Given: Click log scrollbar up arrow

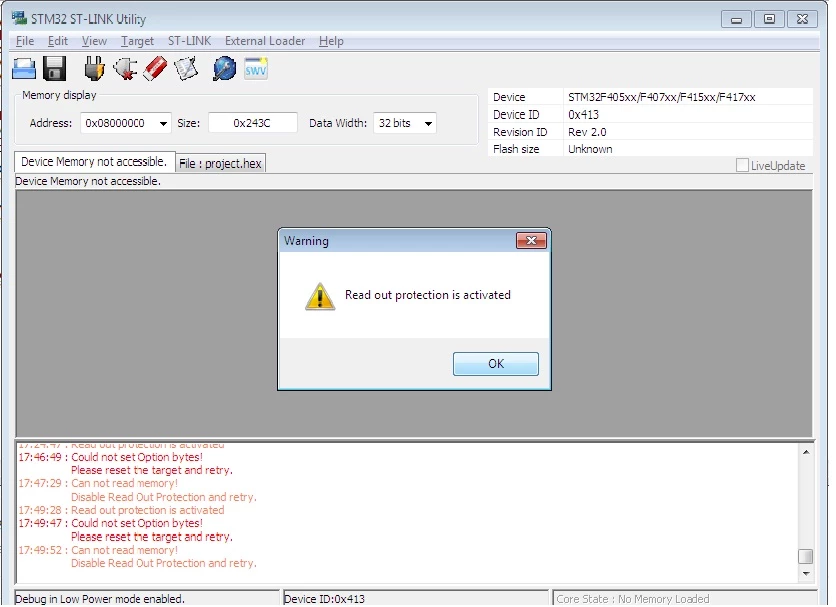Looking at the screenshot, I should point(806,452).
